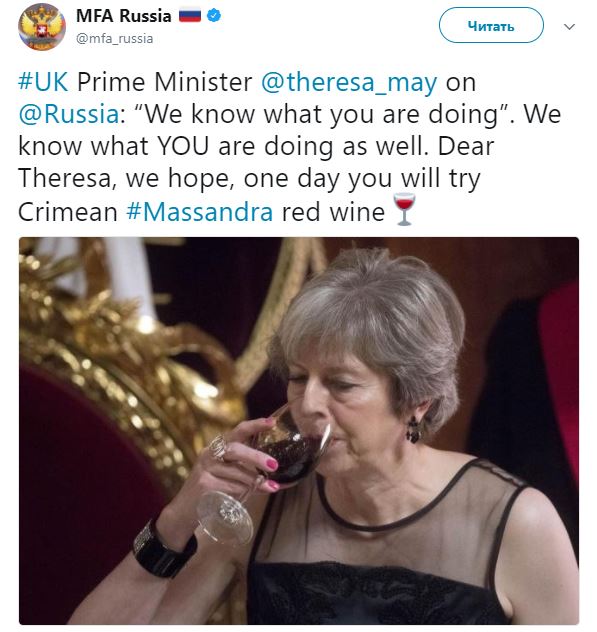Image resolution: width=597 pixels, height=632 pixels.
Task: Click the wine glass emoji
Action: tap(404, 210)
